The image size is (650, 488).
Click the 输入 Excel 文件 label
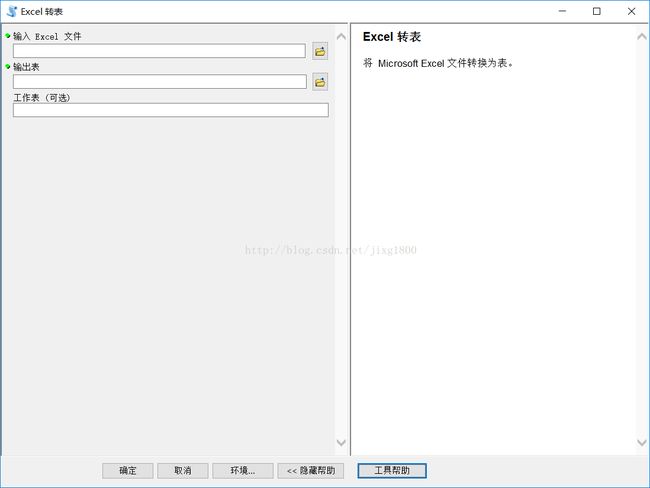[47, 36]
